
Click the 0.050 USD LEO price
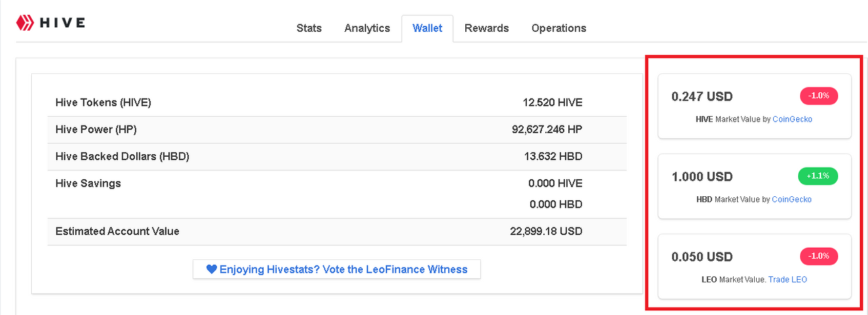[x=702, y=257]
